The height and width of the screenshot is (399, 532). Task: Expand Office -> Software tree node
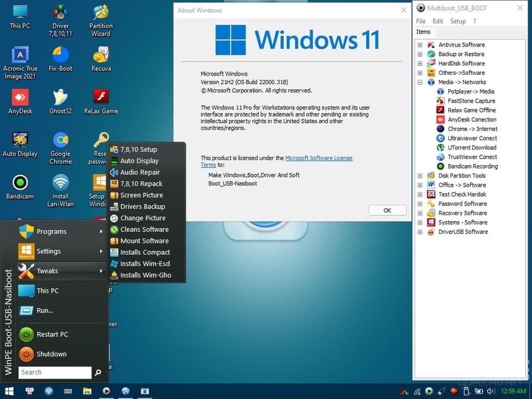(420, 185)
